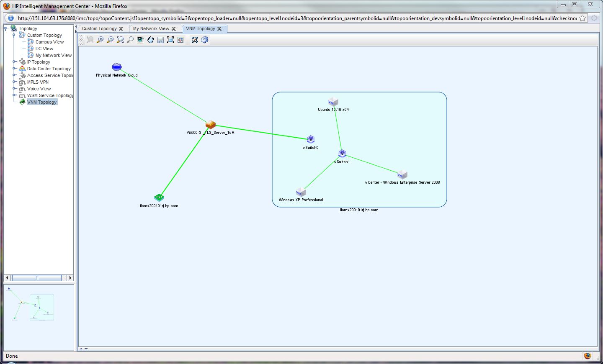Click the zoom in magnifier toolbar icon

[100, 40]
